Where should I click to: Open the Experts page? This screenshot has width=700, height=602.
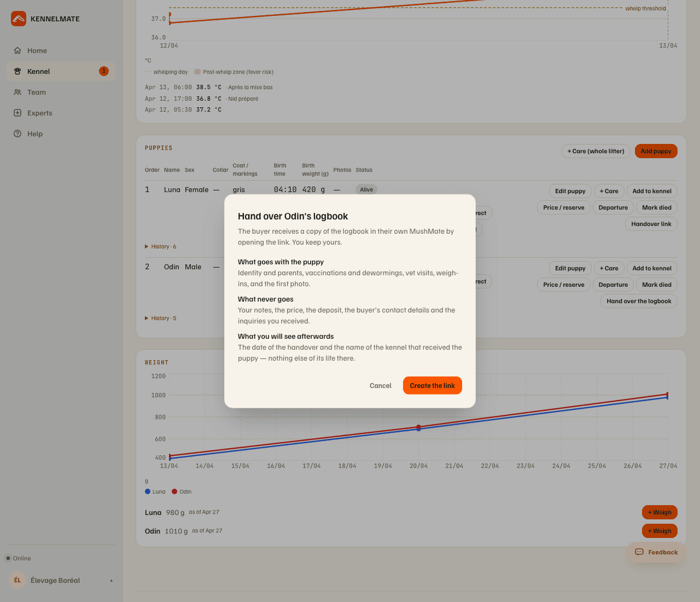(61, 113)
